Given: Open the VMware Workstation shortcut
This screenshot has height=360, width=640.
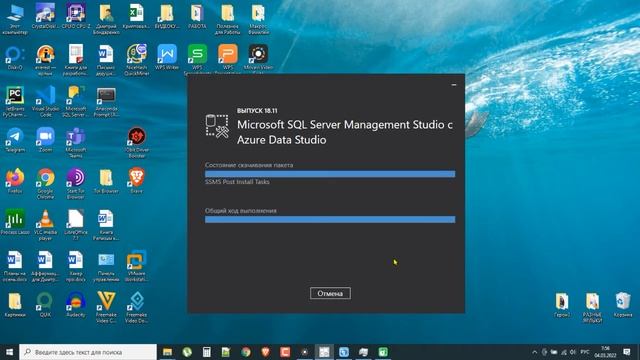Looking at the screenshot, I should click(136, 267).
